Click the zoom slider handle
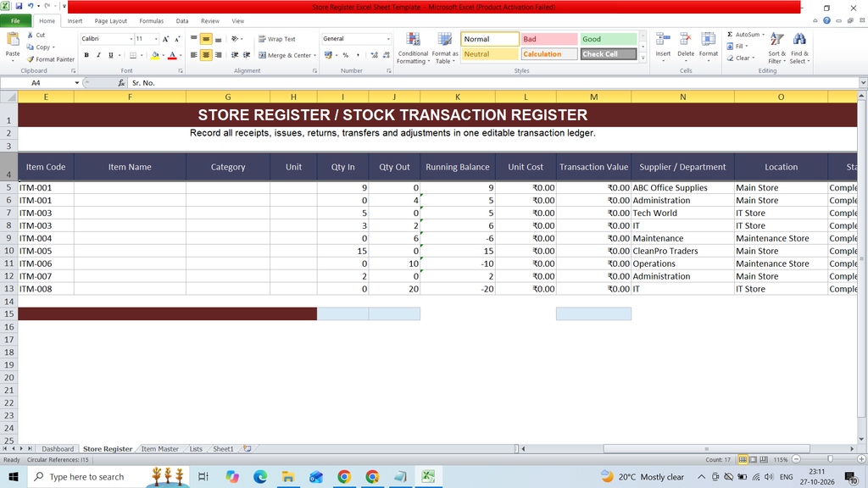This screenshot has height=488, width=868. [x=830, y=459]
